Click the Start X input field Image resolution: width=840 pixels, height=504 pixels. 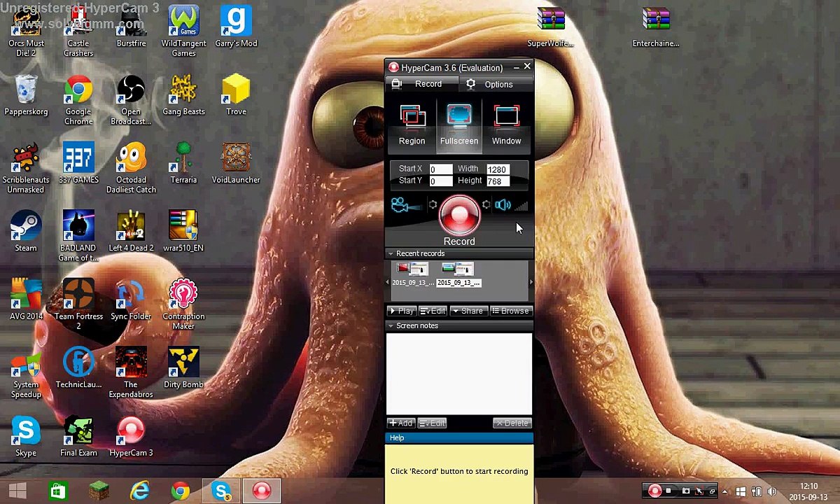pos(440,169)
